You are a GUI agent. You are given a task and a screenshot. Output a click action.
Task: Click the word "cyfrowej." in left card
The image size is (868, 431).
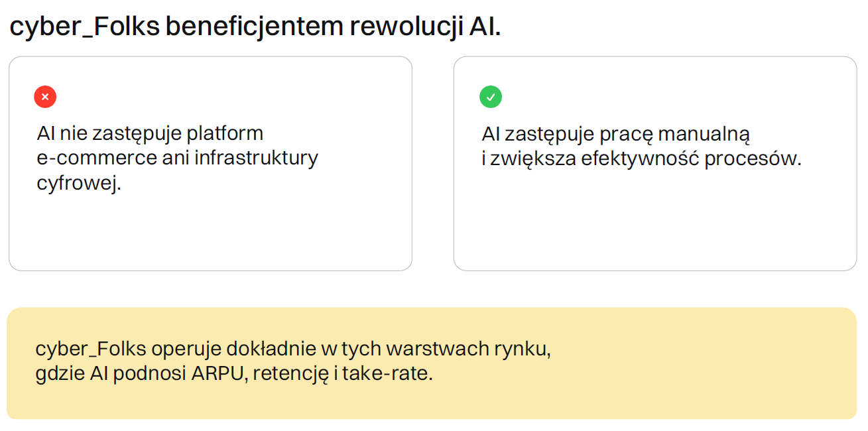(x=79, y=183)
